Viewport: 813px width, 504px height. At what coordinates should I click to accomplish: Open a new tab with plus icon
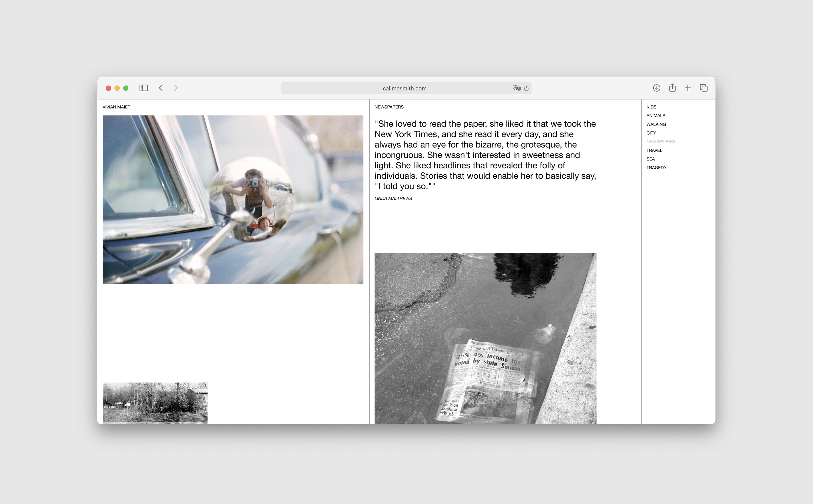688,88
